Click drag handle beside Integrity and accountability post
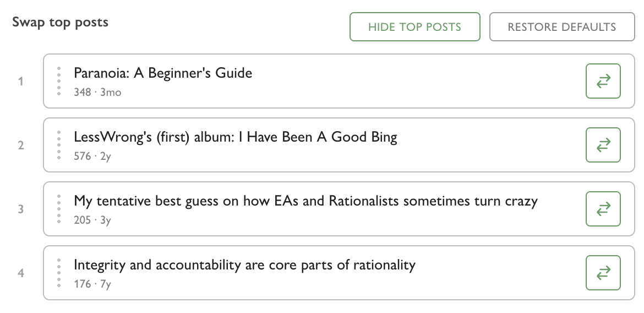 coord(59,273)
